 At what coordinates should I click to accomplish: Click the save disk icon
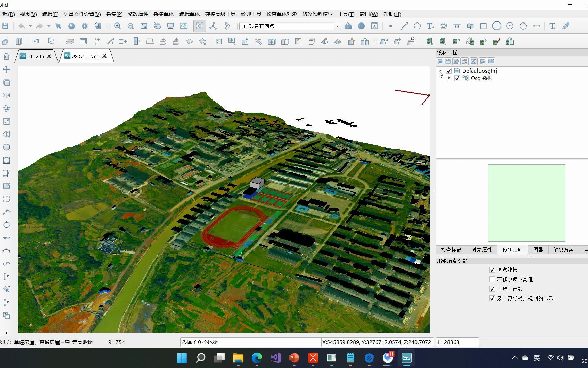pos(5,26)
